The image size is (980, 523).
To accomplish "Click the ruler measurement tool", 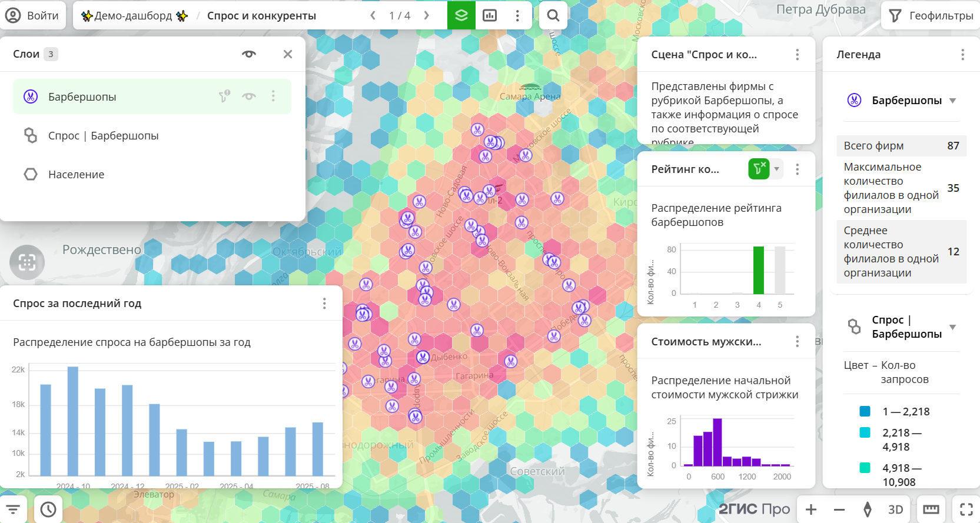I will point(931,509).
